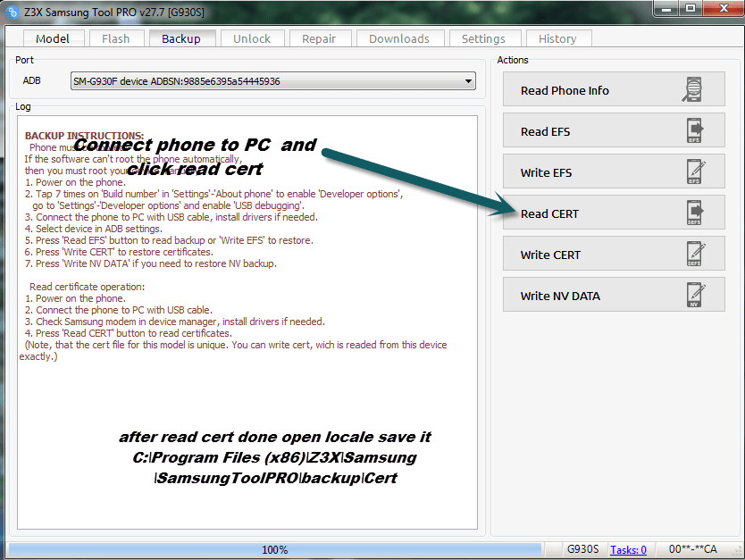Click the Z3X app icon in title bar
Viewport: 745px width, 560px height.
point(13,12)
